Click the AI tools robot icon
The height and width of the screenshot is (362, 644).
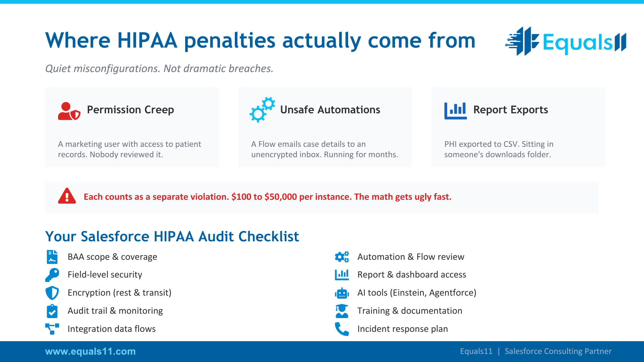(342, 293)
